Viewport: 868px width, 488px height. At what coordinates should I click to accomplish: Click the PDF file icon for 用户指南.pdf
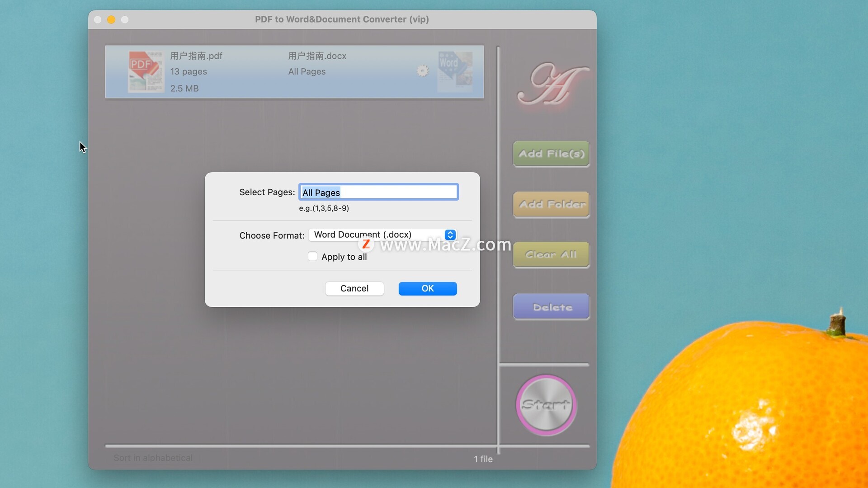click(x=146, y=72)
